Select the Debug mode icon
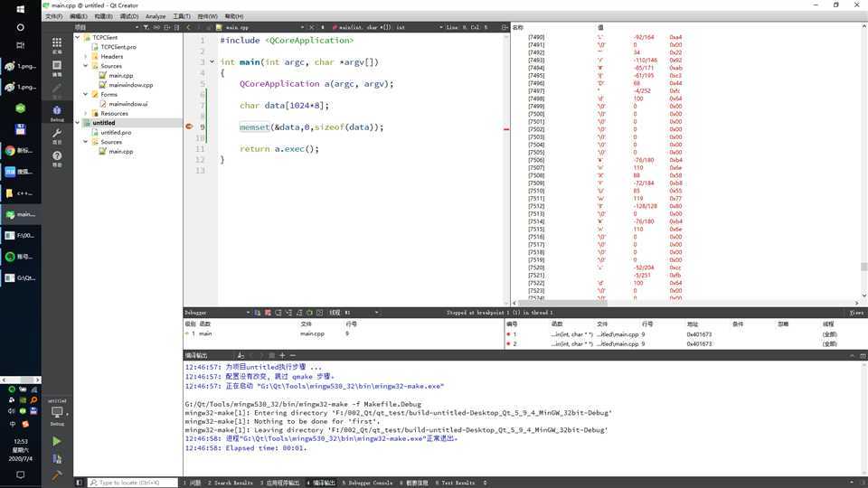Image resolution: width=868 pixels, height=488 pixels. point(56,112)
